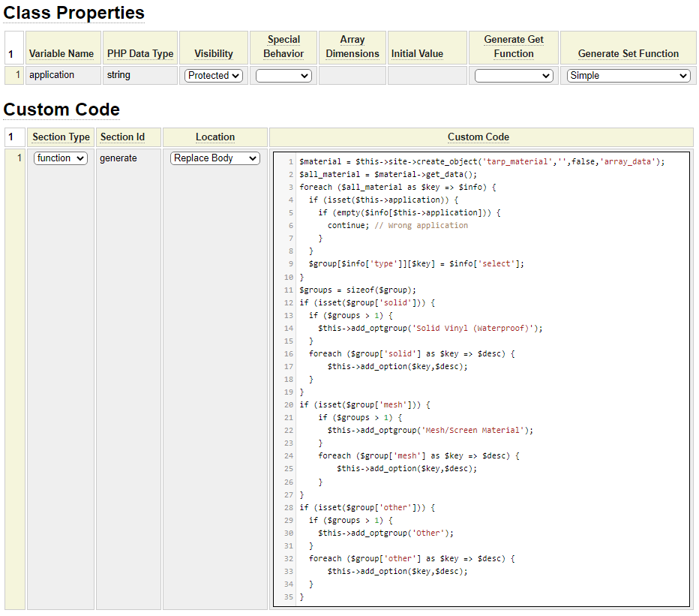Select the Special Behavior column header
The height and width of the screenshot is (616, 699).
point(283,47)
